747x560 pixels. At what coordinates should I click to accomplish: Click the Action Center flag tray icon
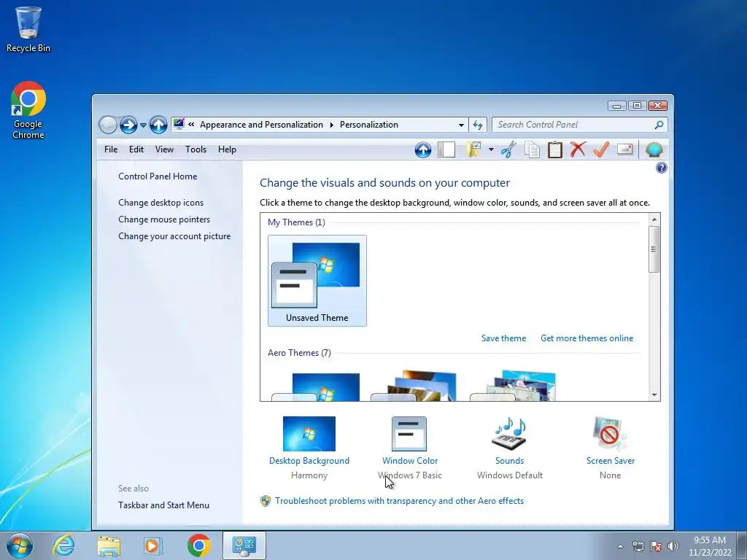[656, 546]
